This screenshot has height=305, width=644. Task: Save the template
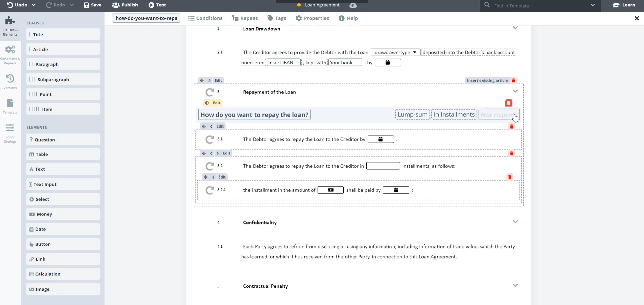[x=93, y=5]
